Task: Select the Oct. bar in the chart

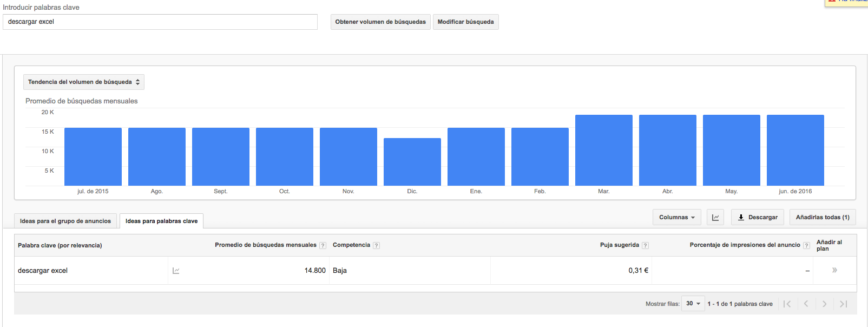Action: (285, 157)
